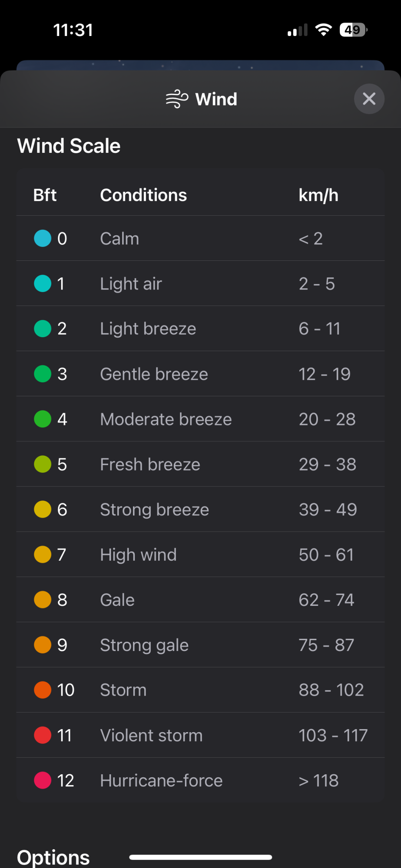Select the Light air row
This screenshot has width=401, height=868.
(200, 284)
